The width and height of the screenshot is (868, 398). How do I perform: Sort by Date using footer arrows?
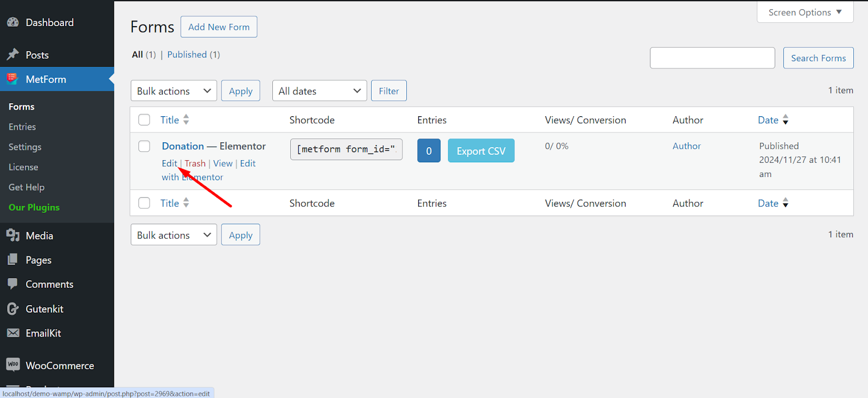(x=786, y=203)
